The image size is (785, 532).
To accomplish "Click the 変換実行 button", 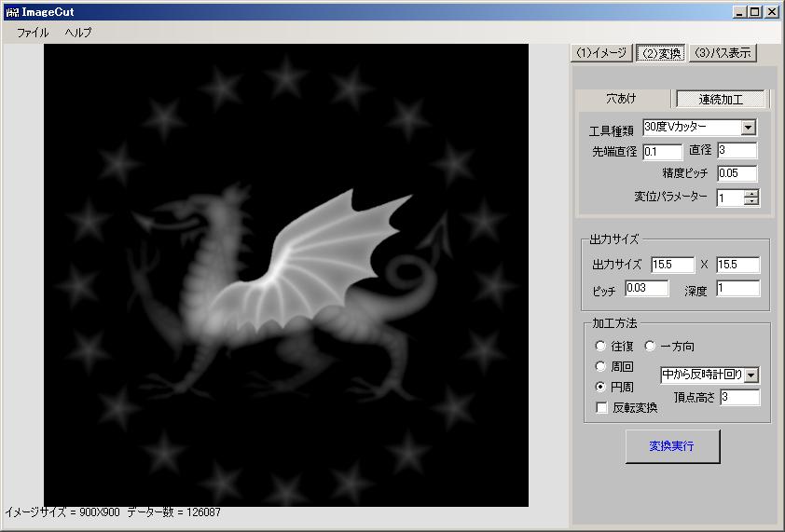I will 672,446.
